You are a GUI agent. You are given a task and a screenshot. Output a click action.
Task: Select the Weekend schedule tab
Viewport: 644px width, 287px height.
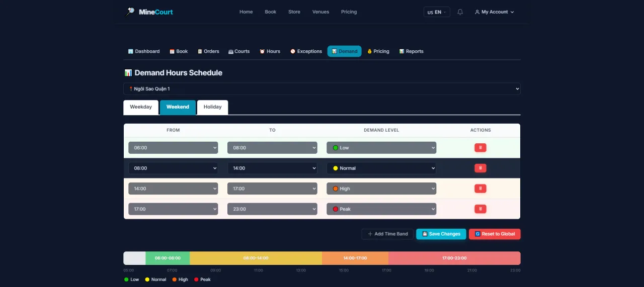coord(178,107)
